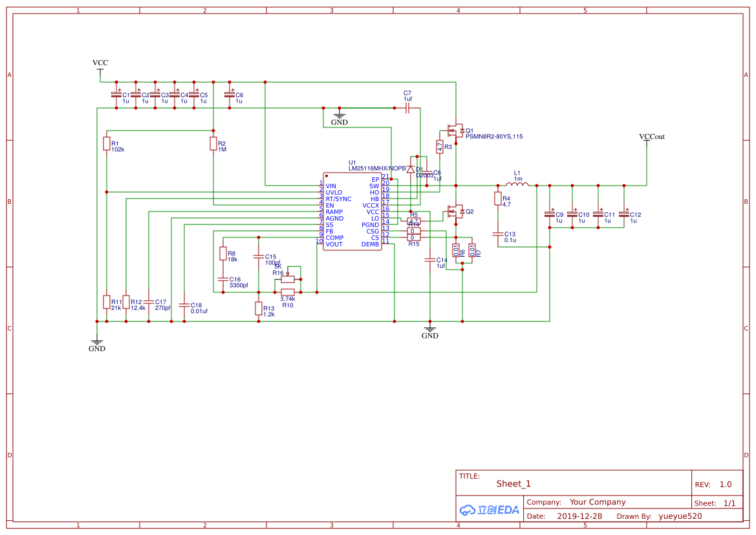The image size is (756, 535).
Task: Click the 270pf value of C17
Action: [x=163, y=308]
